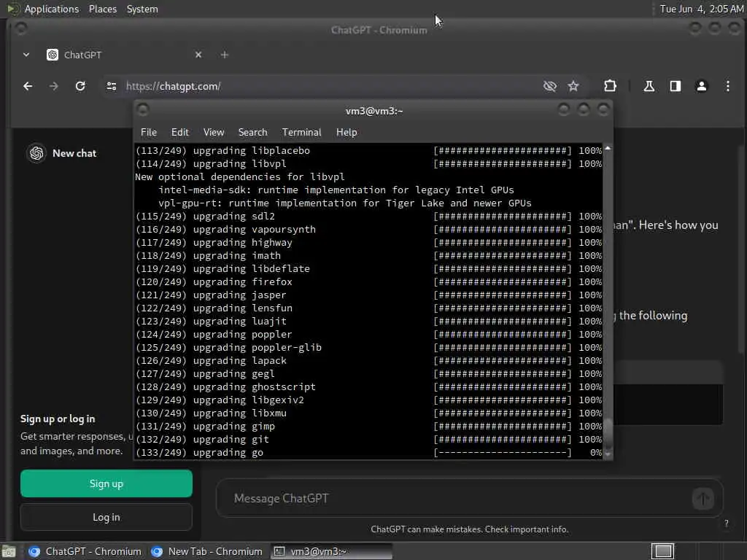Open terminal View menu
747x560 pixels.
click(x=214, y=133)
